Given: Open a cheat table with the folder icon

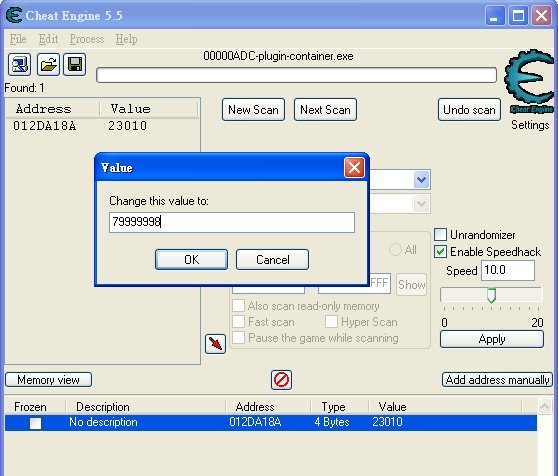Looking at the screenshot, I should [48, 64].
